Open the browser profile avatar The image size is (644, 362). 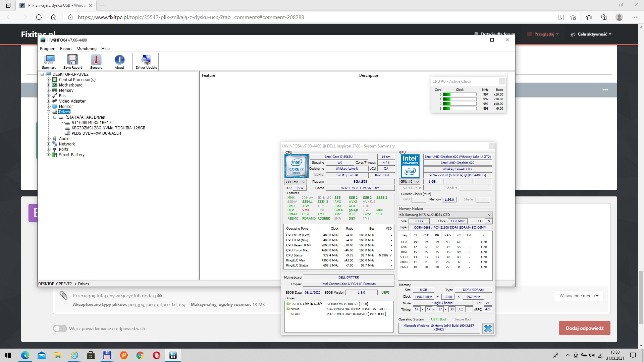tap(619, 17)
